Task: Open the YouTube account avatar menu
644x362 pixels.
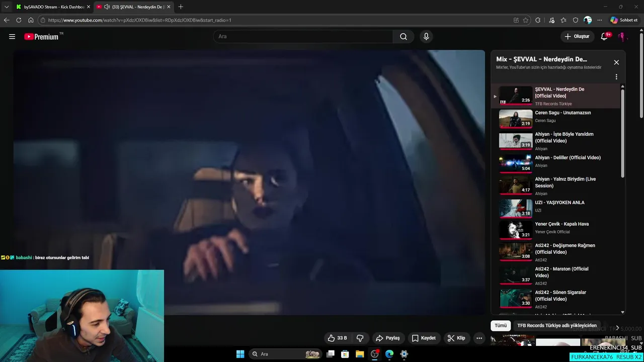Action: [x=622, y=36]
